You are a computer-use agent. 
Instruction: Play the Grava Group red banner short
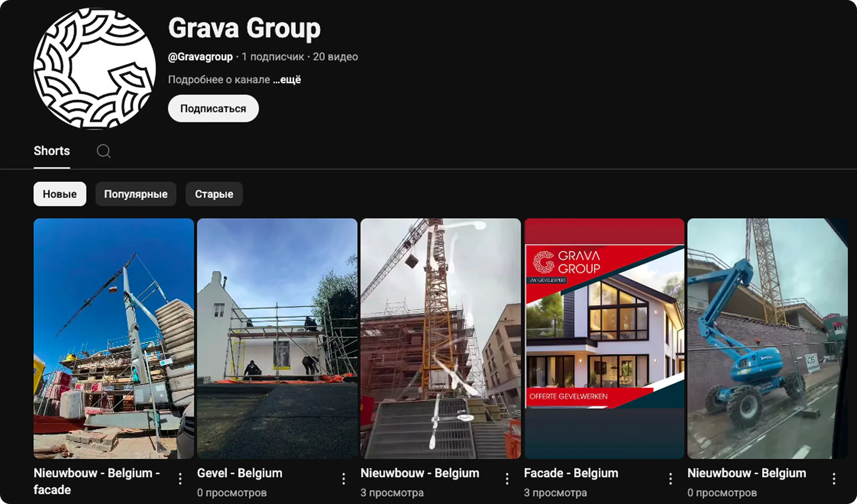point(604,338)
